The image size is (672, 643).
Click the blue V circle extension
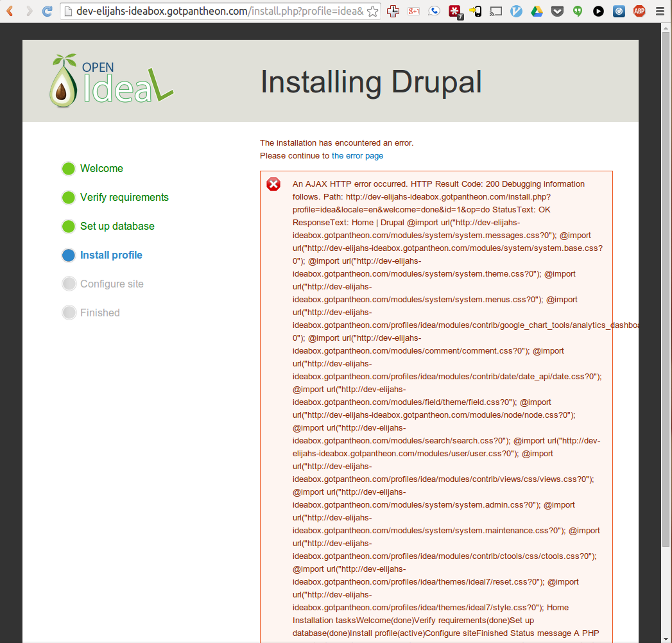tap(516, 11)
